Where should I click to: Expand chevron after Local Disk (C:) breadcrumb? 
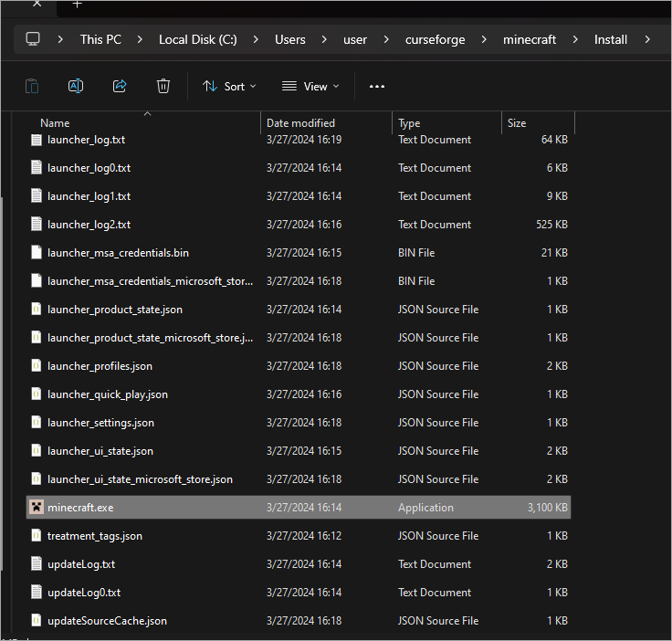pyautogui.click(x=256, y=39)
